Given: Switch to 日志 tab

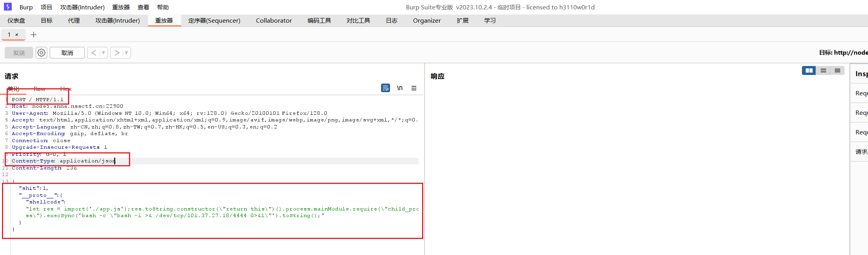Looking at the screenshot, I should click(x=392, y=20).
